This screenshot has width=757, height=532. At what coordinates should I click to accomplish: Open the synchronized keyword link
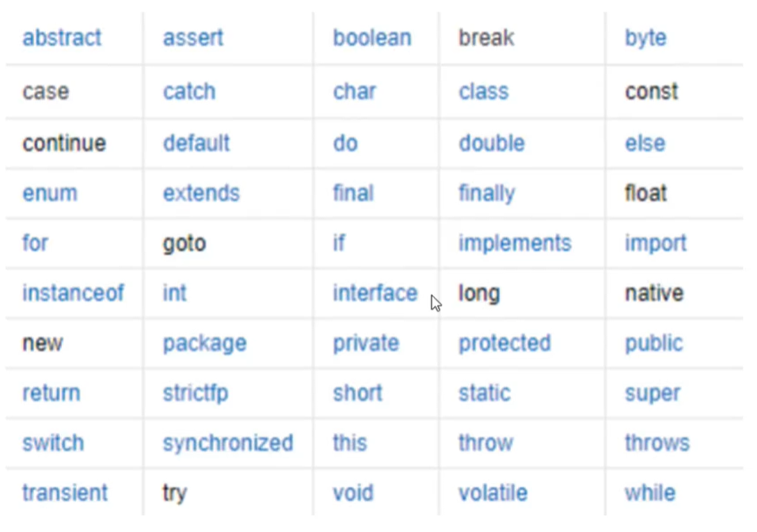[228, 443]
